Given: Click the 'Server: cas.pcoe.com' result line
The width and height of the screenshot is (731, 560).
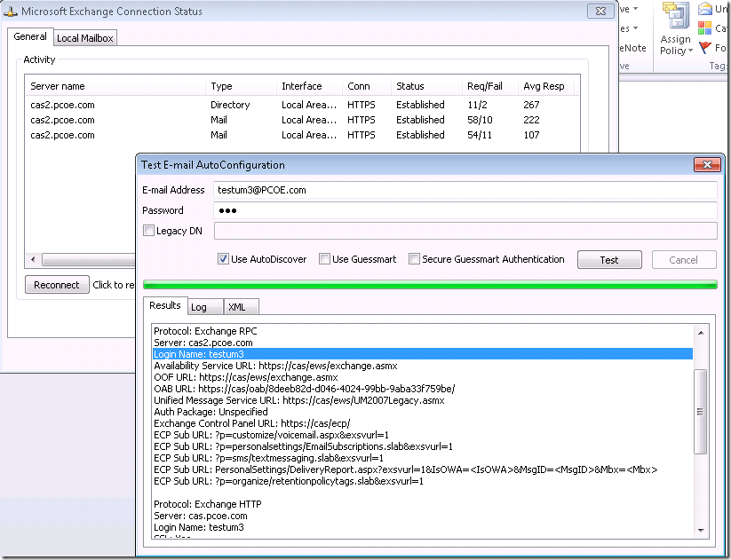Looking at the screenshot, I should coord(423,516).
